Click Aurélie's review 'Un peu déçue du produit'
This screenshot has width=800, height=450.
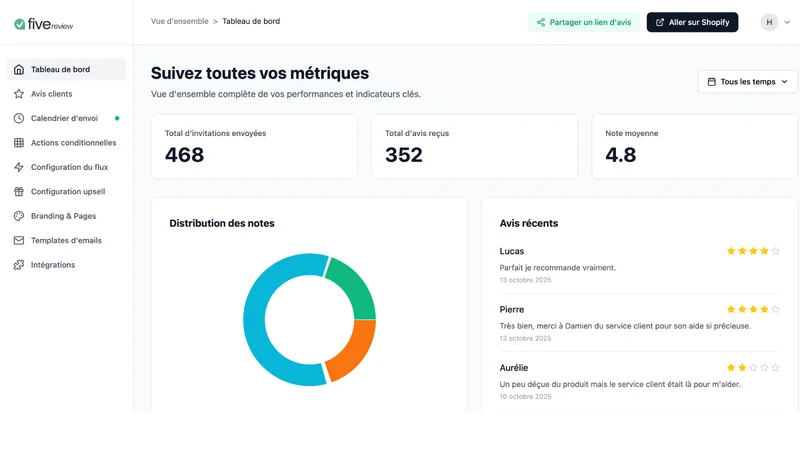tap(620, 384)
